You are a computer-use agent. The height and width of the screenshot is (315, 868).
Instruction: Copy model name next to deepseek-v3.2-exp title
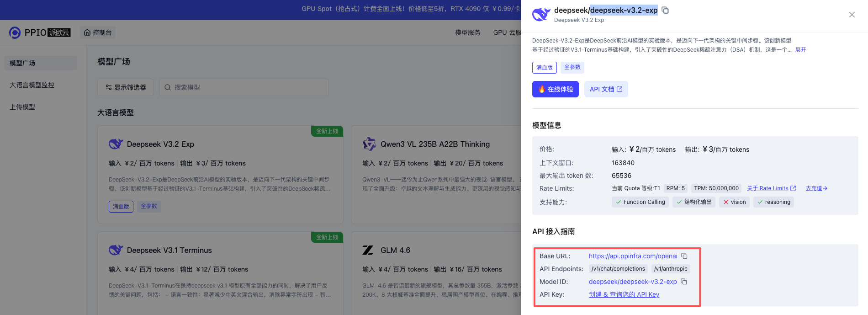coord(666,10)
